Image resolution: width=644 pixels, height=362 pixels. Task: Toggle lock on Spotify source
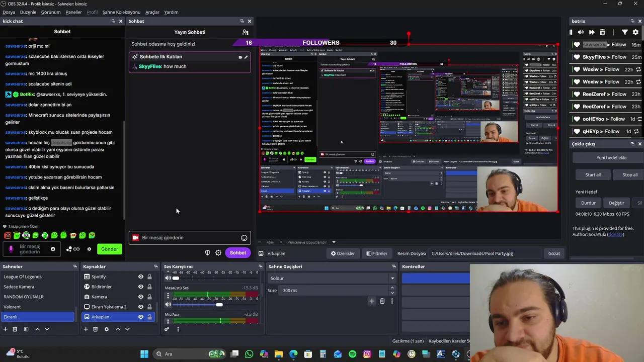(x=149, y=277)
